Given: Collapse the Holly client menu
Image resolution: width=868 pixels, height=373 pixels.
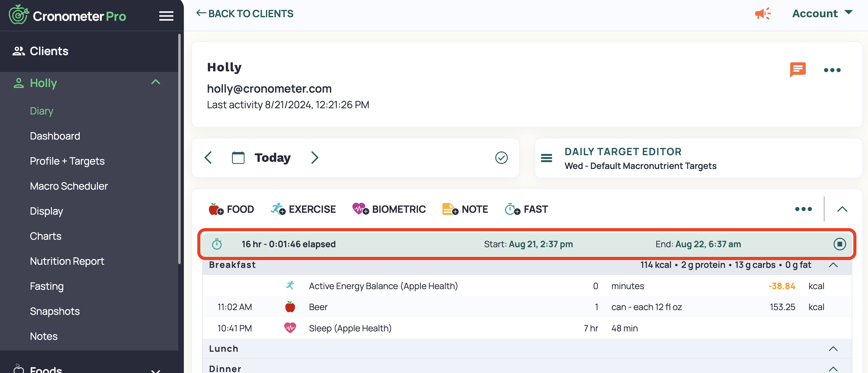Looking at the screenshot, I should tap(156, 82).
